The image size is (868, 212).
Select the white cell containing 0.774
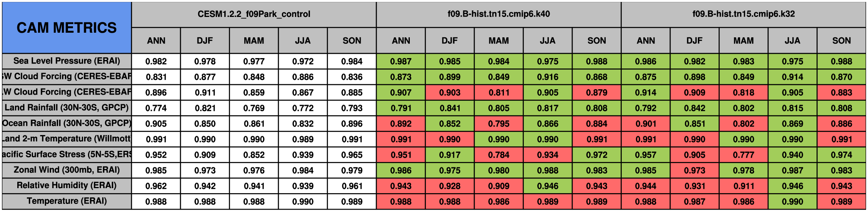pos(156,108)
